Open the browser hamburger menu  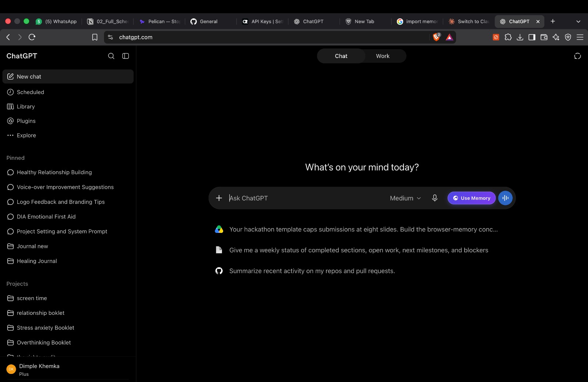point(580,37)
